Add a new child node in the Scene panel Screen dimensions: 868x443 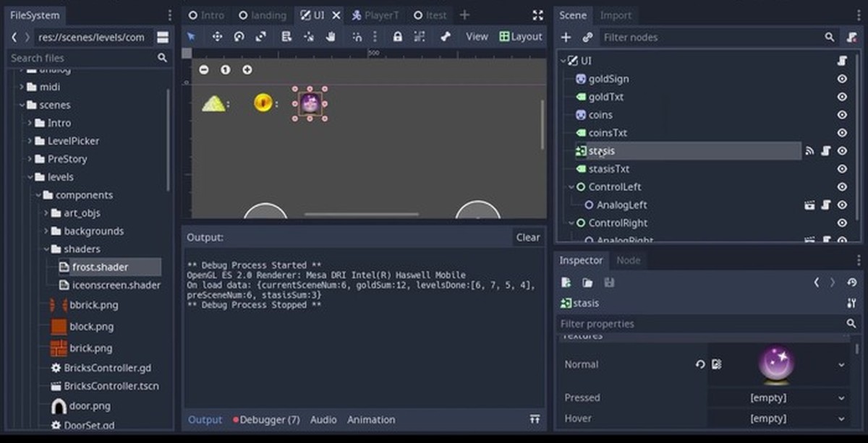[566, 37]
